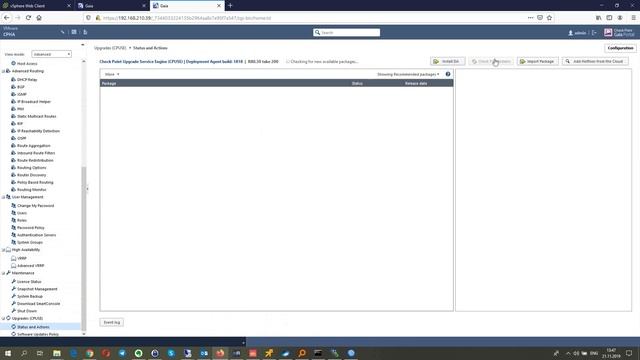Sort by the Release date column header
Image resolution: width=640 pixels, height=360 pixels.
[416, 83]
